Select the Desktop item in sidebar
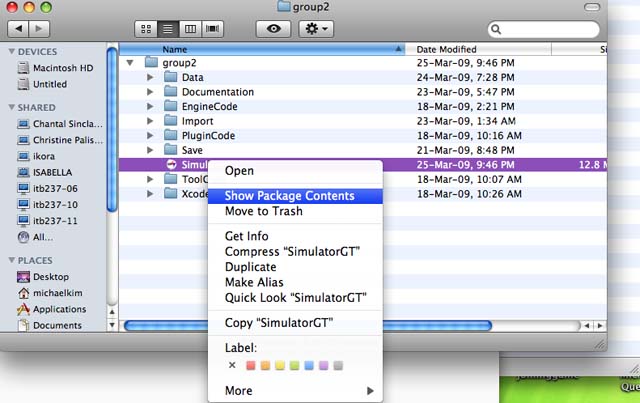This screenshot has width=640, height=403. (50, 277)
